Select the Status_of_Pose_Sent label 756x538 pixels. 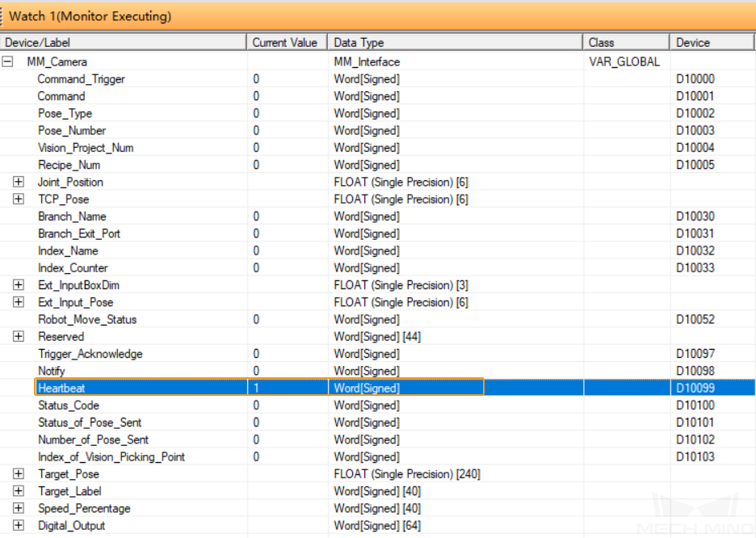pos(90,422)
